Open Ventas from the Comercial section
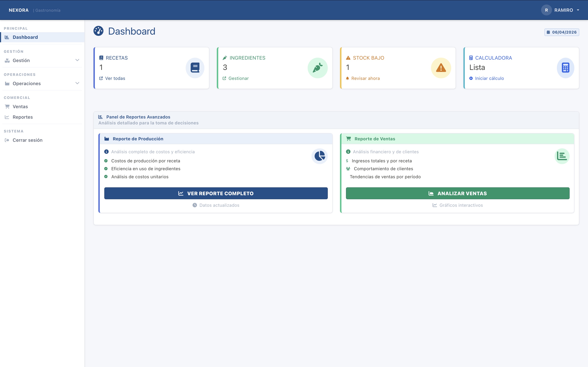This screenshot has width=588, height=367. 20,106
